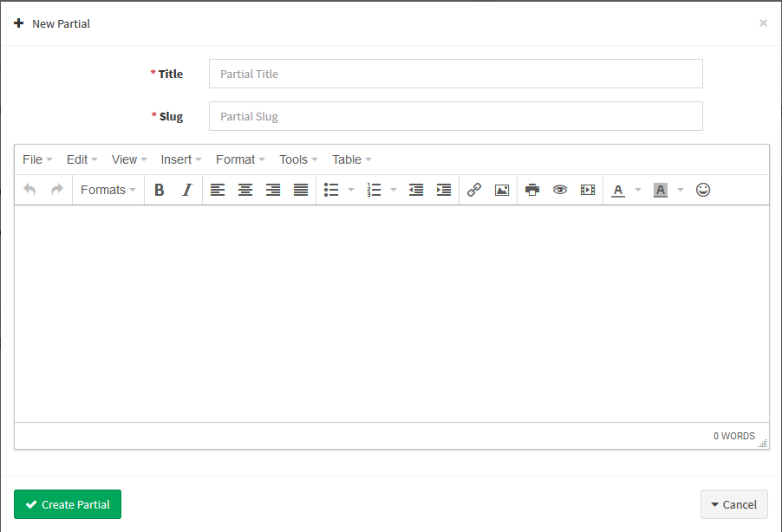Toggle bold formatting

click(160, 190)
